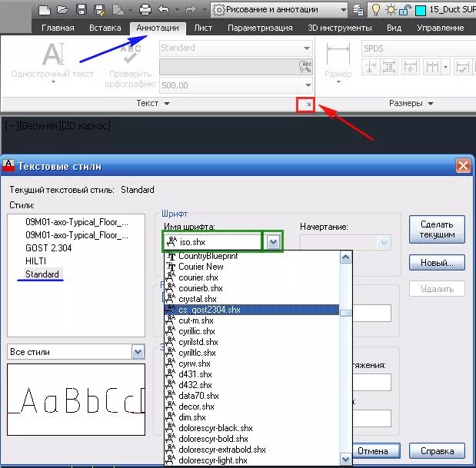476x468 pixels.
Task: Click the SPDS dimension style field
Action: tap(418, 48)
